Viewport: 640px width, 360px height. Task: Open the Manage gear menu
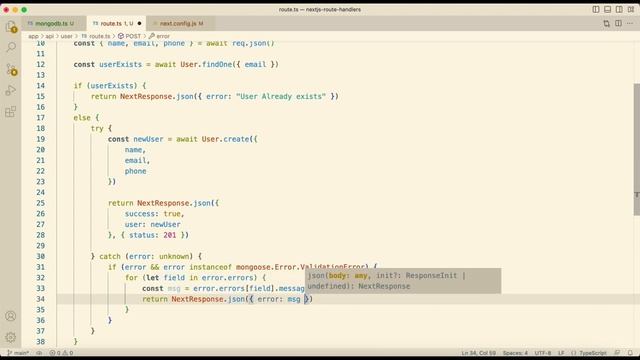[x=11, y=337]
